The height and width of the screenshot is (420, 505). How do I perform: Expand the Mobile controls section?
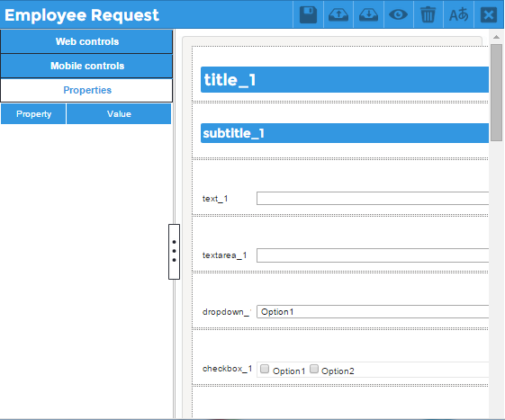pos(86,66)
